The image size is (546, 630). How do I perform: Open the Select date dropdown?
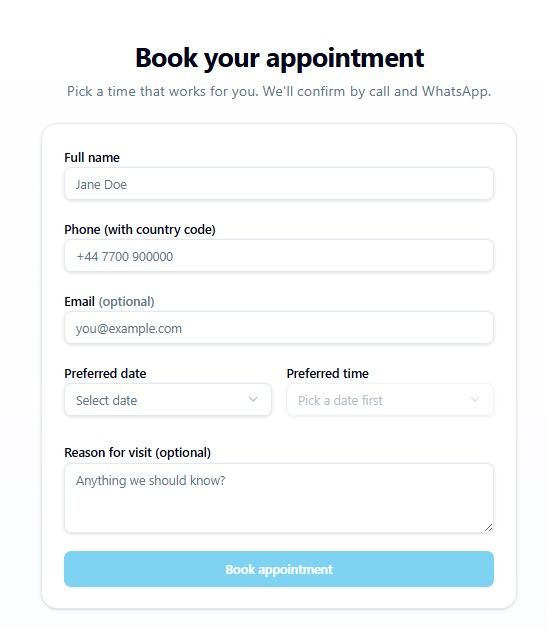pyautogui.click(x=168, y=400)
